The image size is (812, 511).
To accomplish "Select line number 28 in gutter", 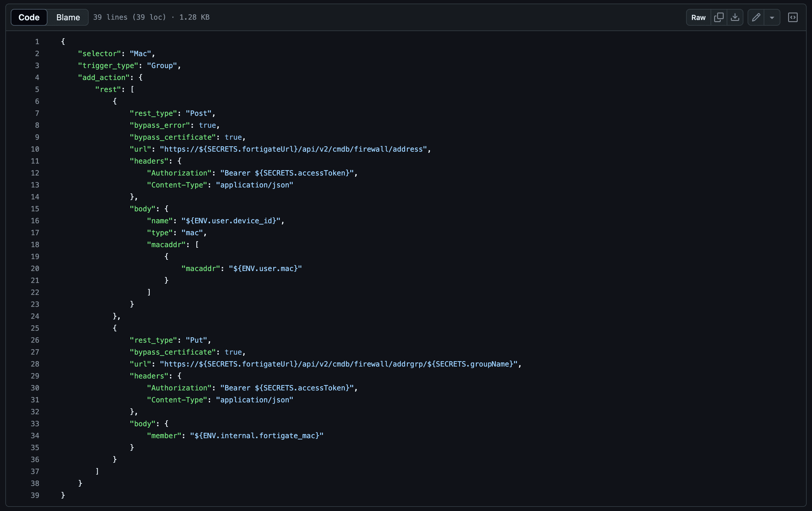I will [35, 364].
